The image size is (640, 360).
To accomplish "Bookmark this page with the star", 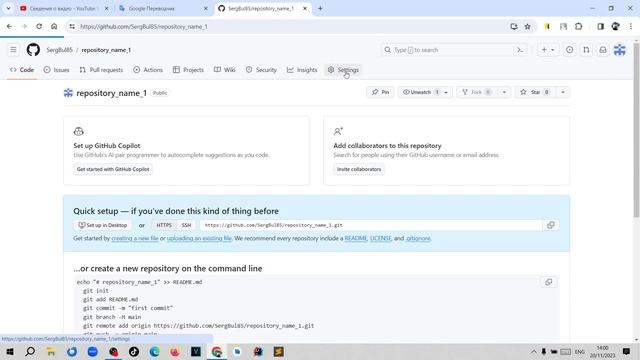I will pos(527,27).
